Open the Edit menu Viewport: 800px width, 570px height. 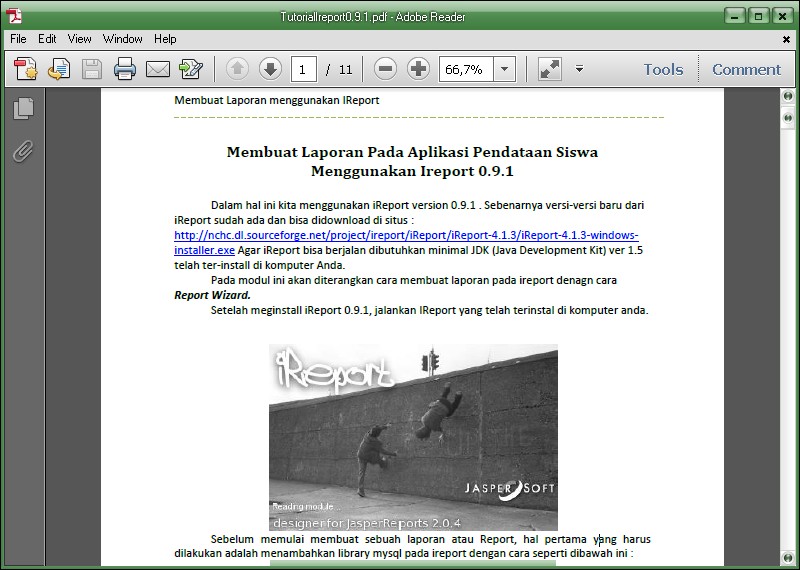pos(47,39)
